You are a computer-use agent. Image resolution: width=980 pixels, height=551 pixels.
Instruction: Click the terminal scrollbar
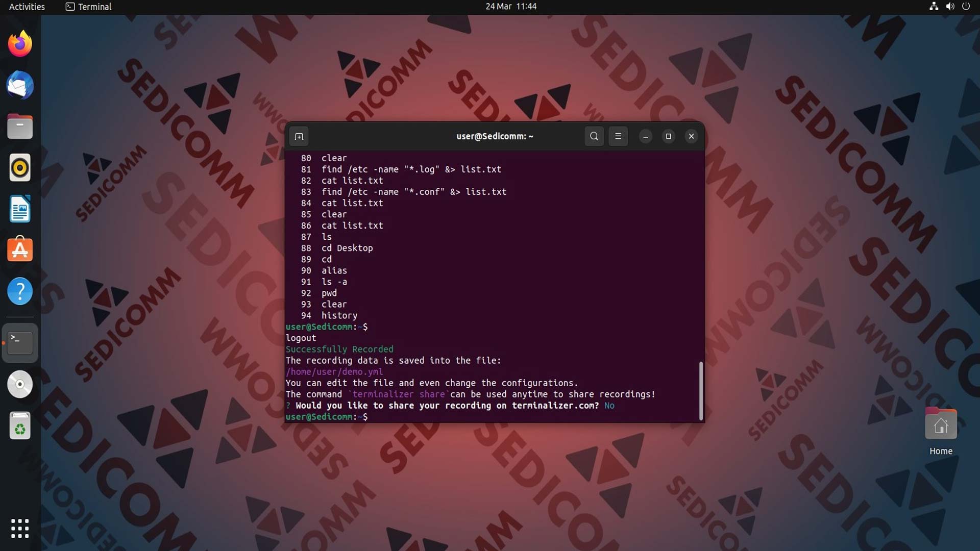[x=701, y=391]
